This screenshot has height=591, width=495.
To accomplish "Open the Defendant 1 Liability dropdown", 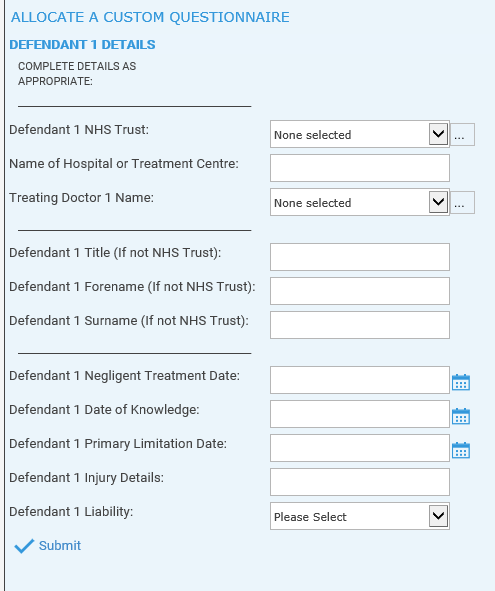I will click(x=360, y=516).
